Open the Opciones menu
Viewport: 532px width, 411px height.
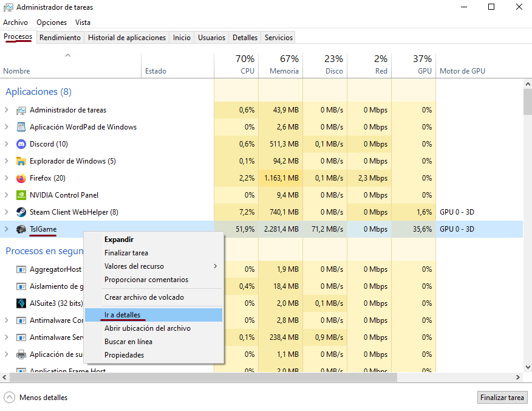click(52, 22)
